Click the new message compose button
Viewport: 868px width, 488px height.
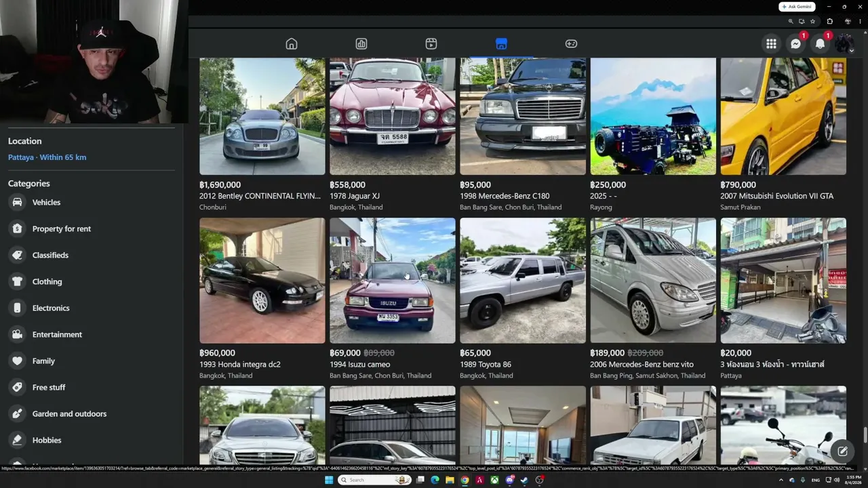[842, 451]
